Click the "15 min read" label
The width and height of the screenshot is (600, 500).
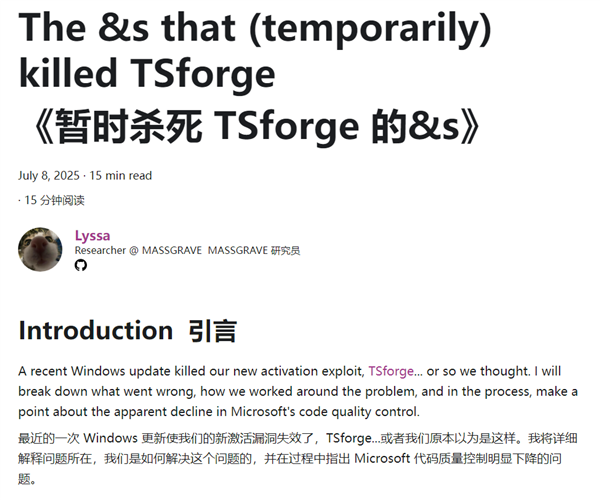121,175
